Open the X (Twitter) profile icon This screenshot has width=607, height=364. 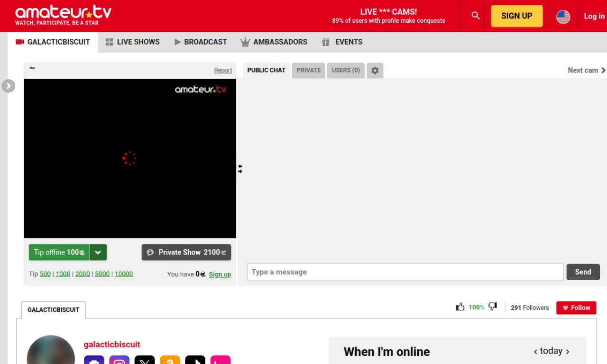(x=145, y=360)
